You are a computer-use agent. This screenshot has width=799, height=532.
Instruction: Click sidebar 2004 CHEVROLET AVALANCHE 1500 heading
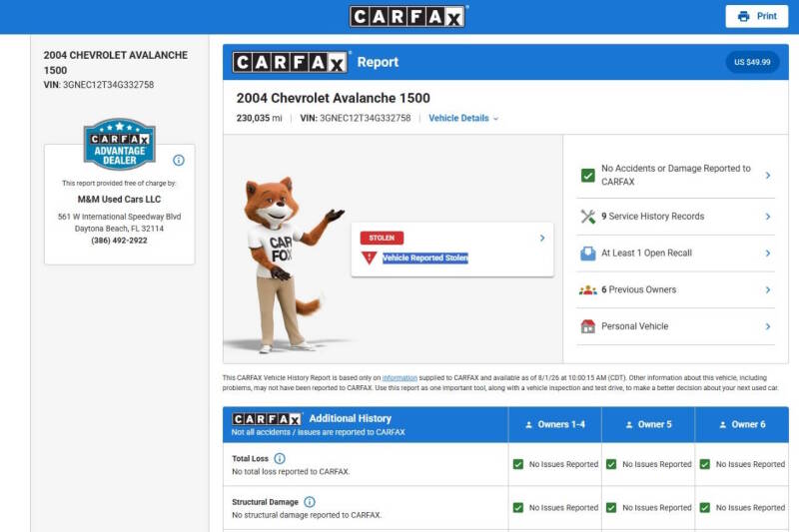pyautogui.click(x=116, y=62)
